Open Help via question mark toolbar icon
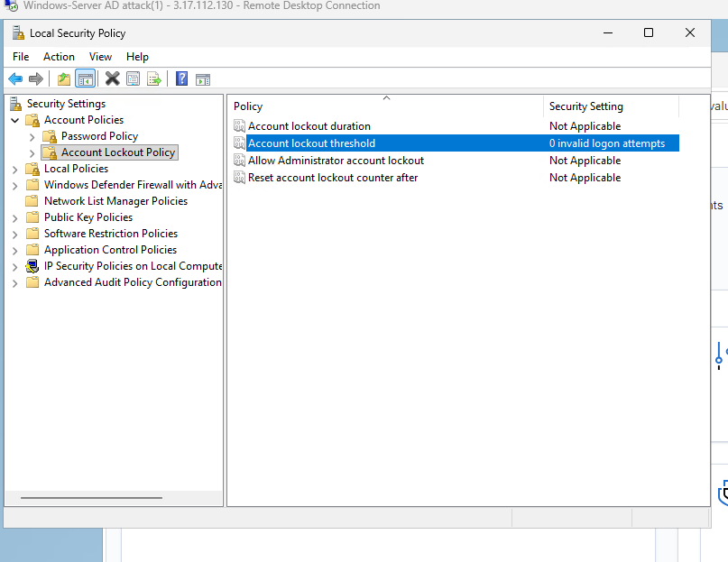 [x=182, y=79]
